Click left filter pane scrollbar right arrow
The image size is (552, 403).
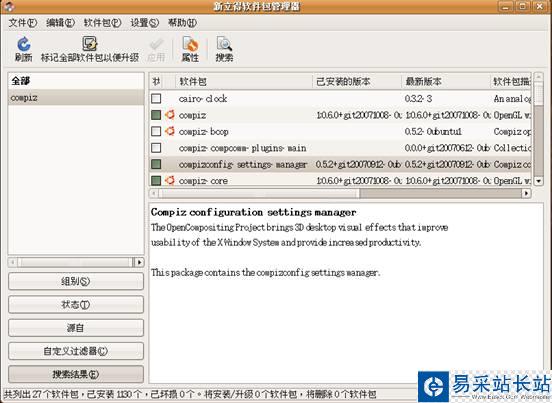[x=139, y=262]
